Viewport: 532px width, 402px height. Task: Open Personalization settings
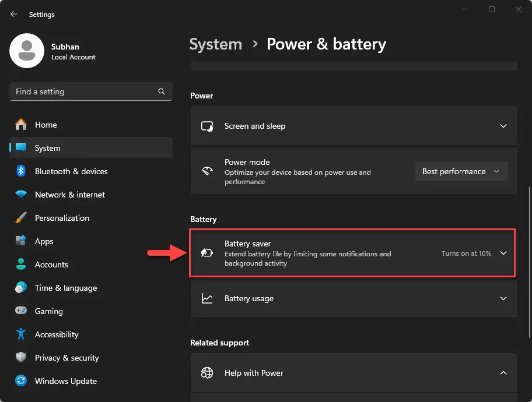click(x=91, y=218)
